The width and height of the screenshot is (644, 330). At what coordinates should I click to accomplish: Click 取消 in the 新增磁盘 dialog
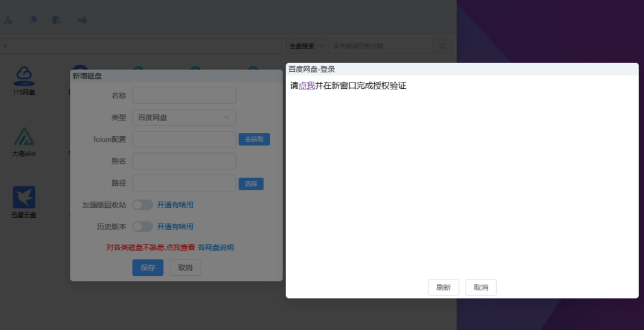(x=186, y=268)
